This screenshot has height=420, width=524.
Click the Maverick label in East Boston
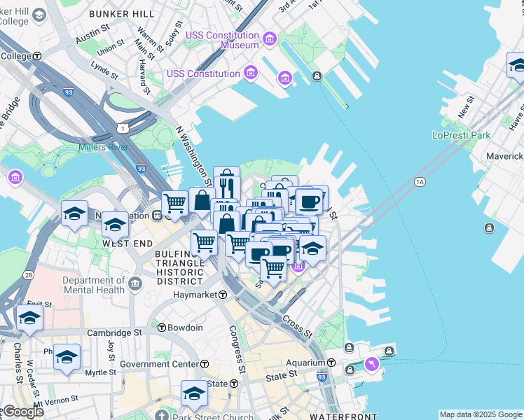(504, 156)
